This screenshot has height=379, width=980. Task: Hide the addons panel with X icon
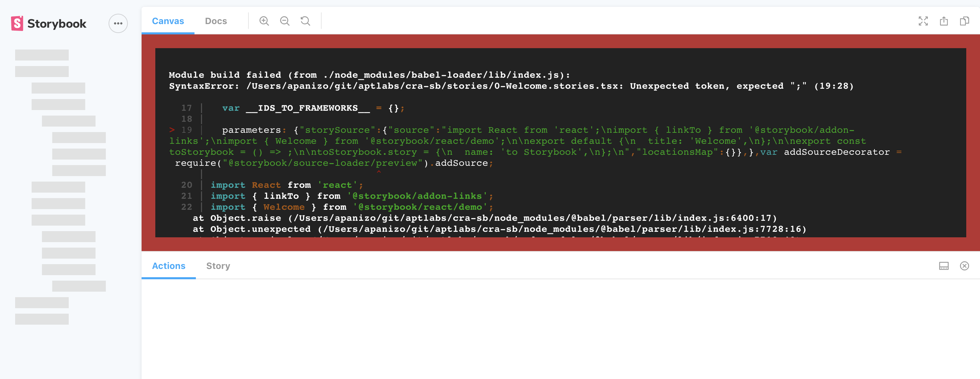[x=964, y=266]
